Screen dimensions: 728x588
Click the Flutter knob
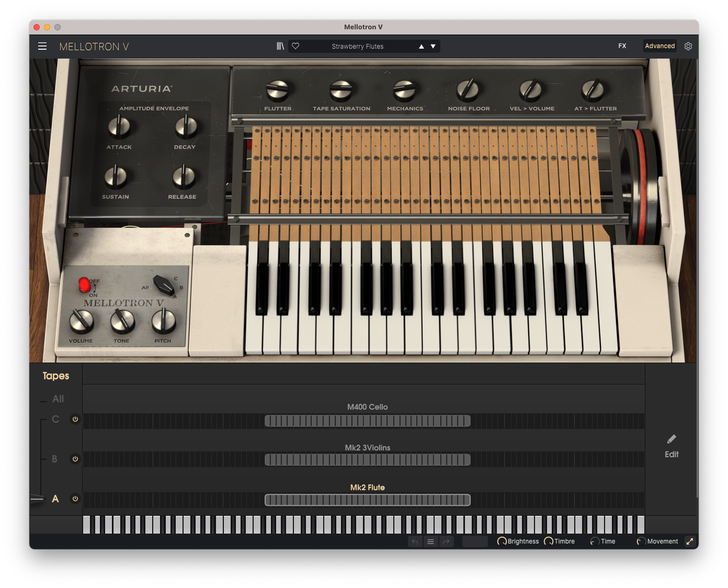278,91
